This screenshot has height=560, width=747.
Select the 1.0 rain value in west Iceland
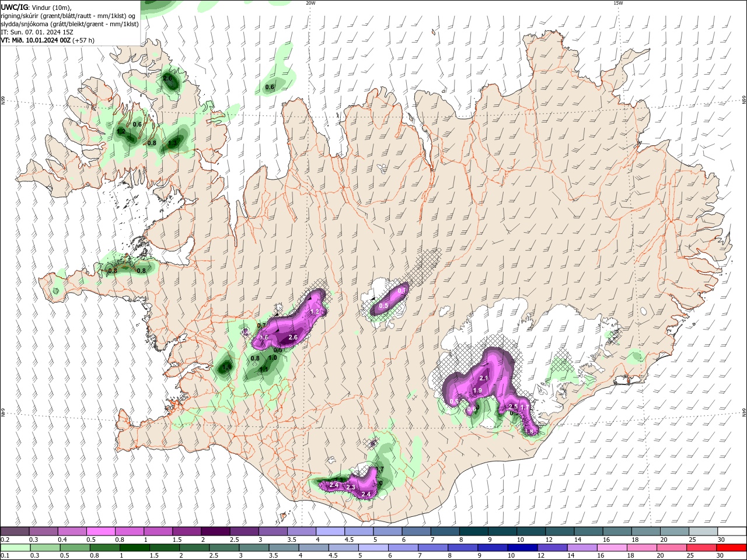coord(272,358)
